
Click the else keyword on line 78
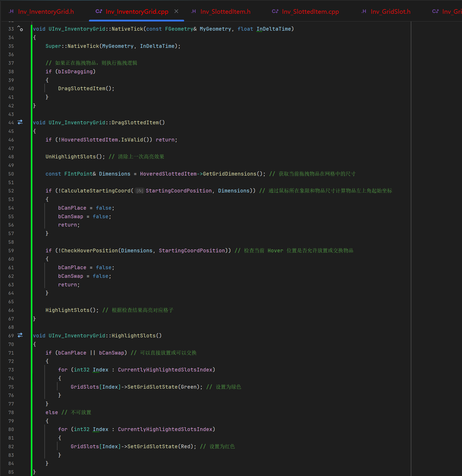click(x=52, y=412)
